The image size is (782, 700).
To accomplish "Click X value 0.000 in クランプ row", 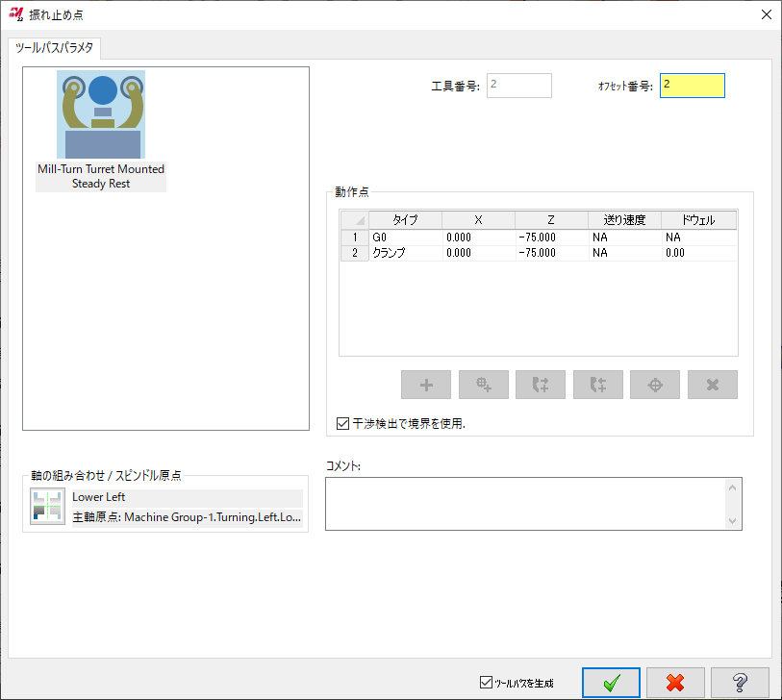I will 478,253.
